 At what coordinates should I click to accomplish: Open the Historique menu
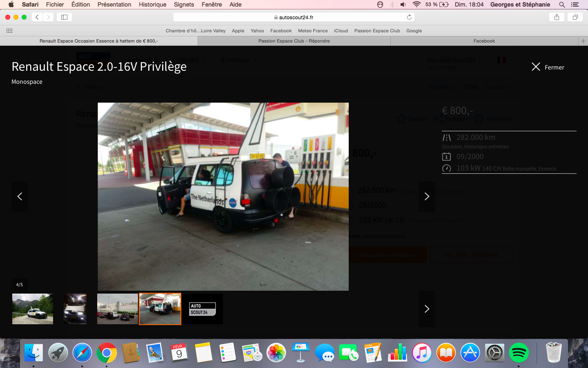click(x=152, y=4)
